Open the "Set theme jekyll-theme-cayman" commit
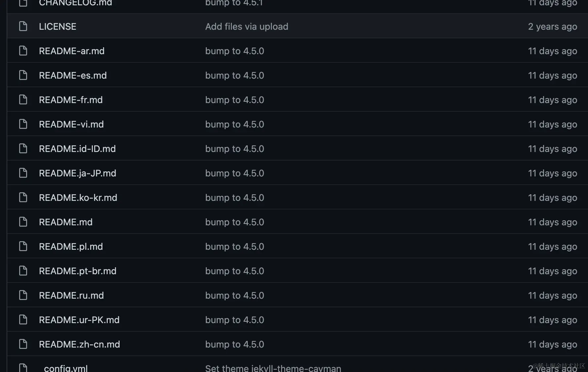 pos(273,368)
